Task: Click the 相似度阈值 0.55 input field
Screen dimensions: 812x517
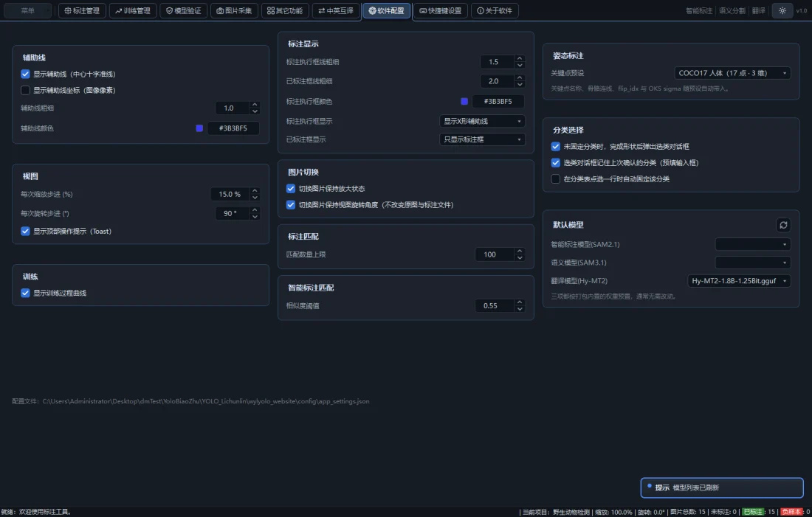Action: point(495,306)
